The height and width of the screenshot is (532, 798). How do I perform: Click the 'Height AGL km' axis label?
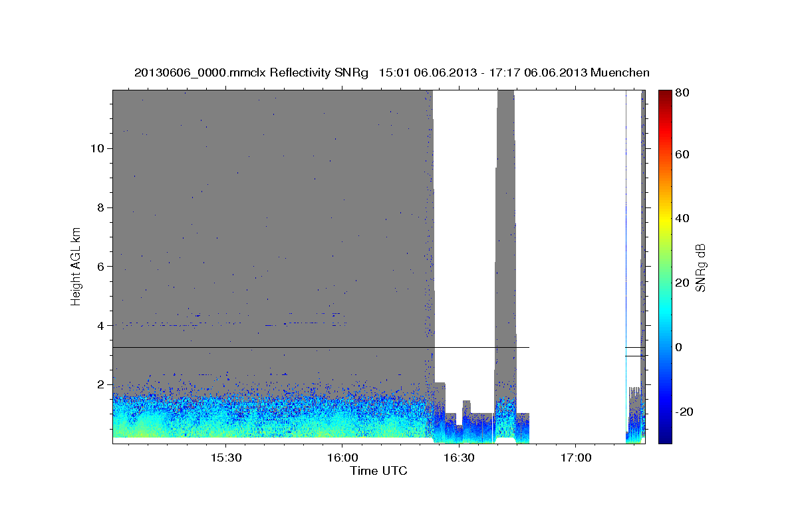pyautogui.click(x=76, y=266)
